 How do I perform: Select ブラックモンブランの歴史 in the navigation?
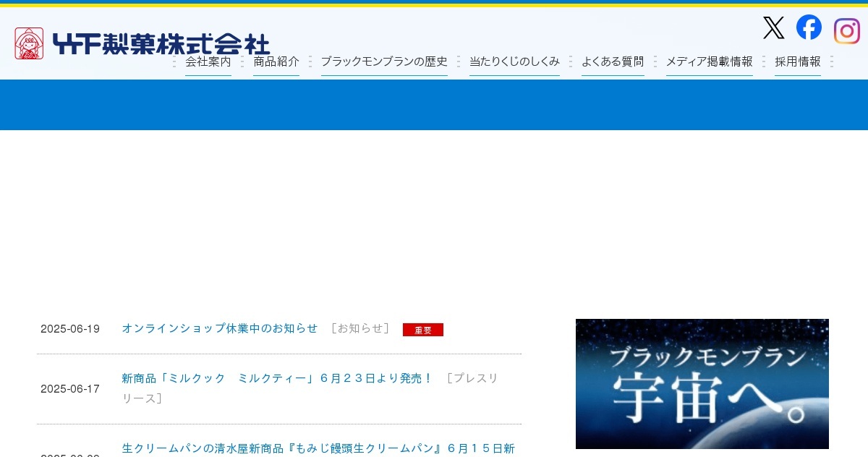(383, 62)
